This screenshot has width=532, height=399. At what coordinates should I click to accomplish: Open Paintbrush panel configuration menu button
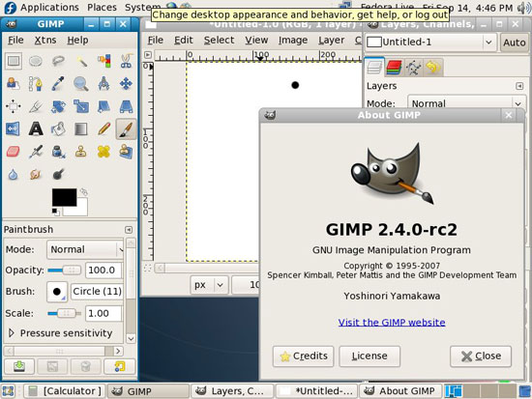pos(129,230)
